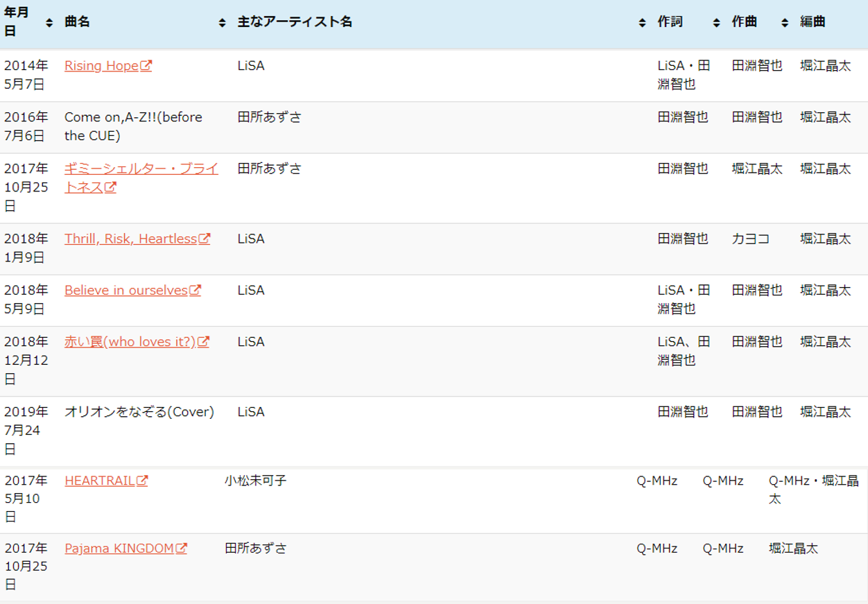The height and width of the screenshot is (604, 868).
Task: Click external link icon after ギミーシェルター・ブライトネス
Action: click(x=110, y=188)
